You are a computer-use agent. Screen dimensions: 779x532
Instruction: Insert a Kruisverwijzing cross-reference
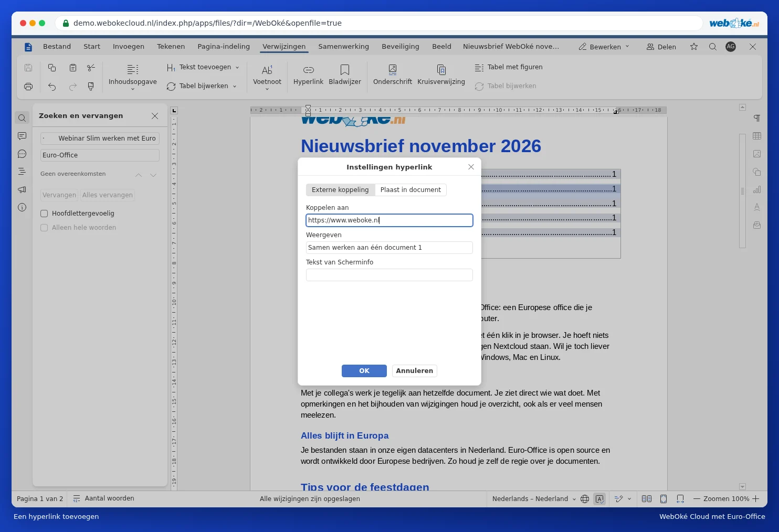coord(441,75)
